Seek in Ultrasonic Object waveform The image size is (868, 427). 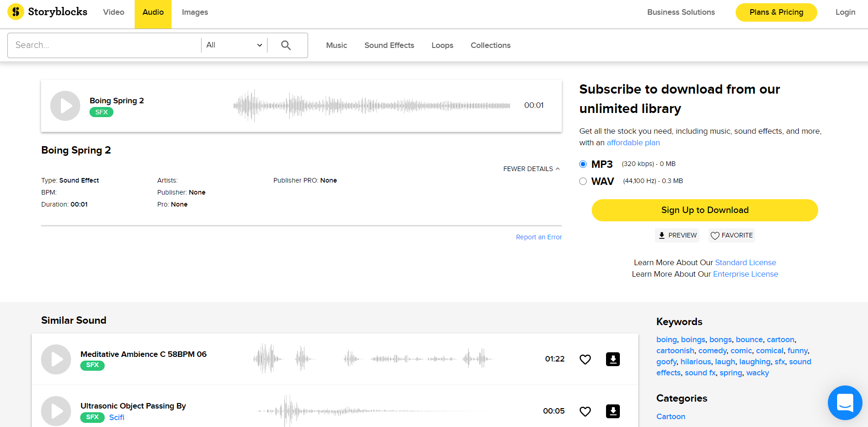click(x=373, y=410)
